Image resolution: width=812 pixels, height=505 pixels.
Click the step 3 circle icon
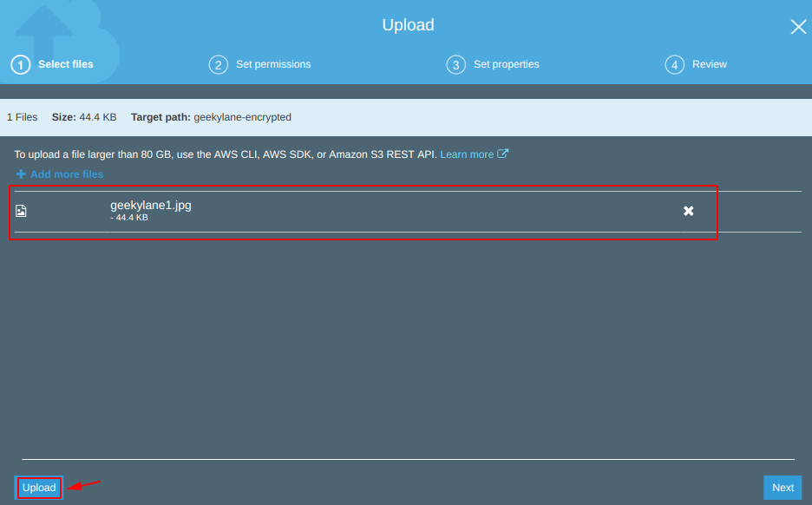point(456,65)
